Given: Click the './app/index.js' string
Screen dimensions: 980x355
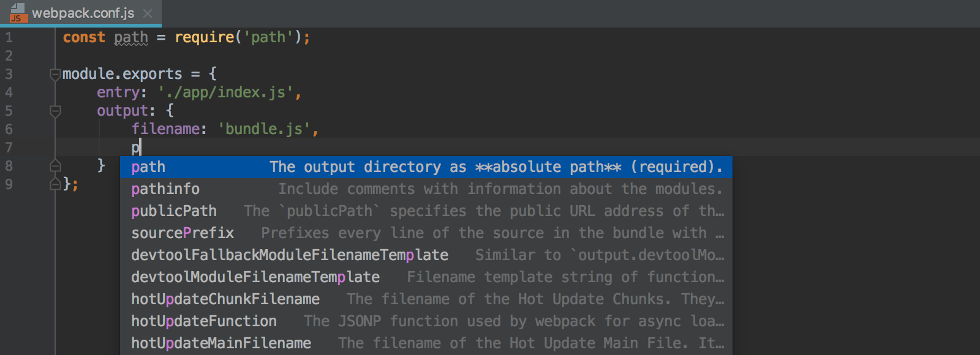Looking at the screenshot, I should 225,92.
